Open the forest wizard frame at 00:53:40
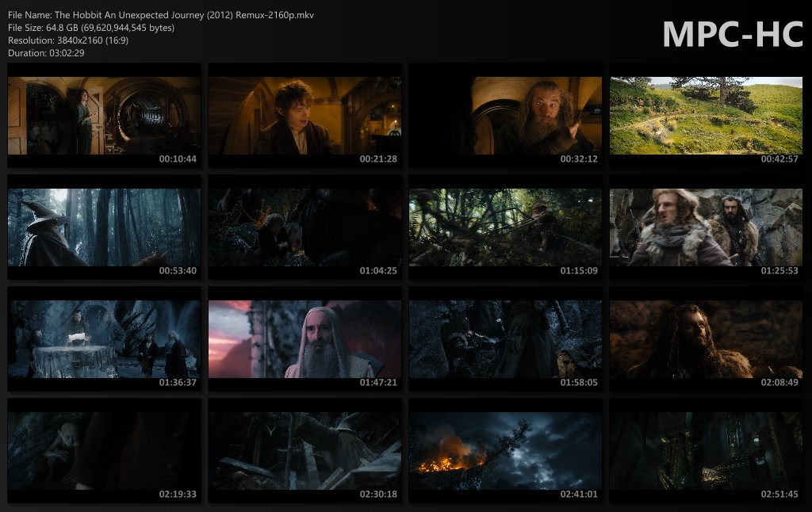The width and height of the screenshot is (812, 512). point(104,227)
